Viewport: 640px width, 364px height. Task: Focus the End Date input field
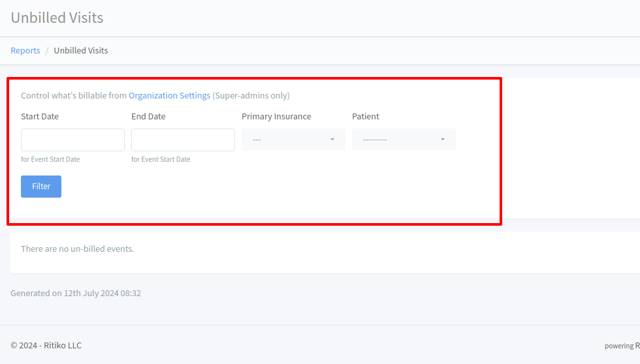pyautogui.click(x=183, y=140)
